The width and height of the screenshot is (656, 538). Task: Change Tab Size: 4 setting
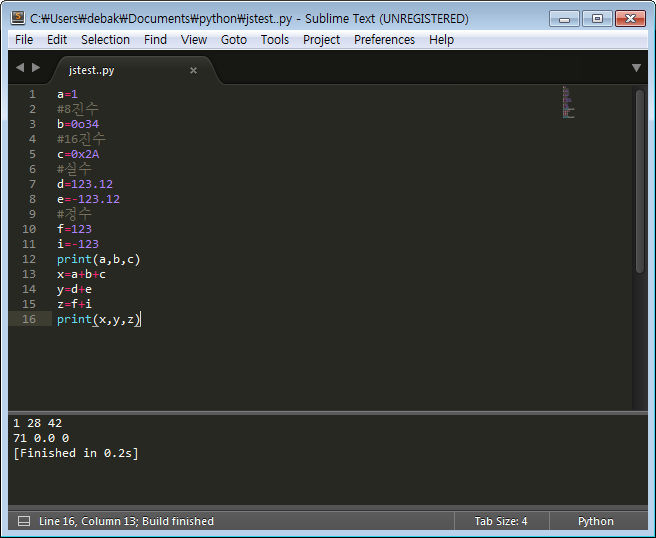click(501, 521)
